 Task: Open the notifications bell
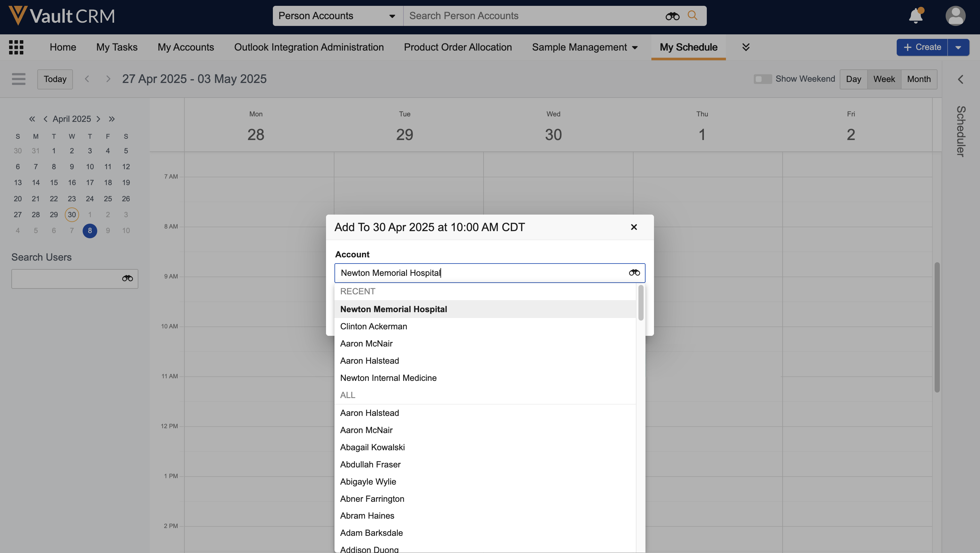pos(916,16)
